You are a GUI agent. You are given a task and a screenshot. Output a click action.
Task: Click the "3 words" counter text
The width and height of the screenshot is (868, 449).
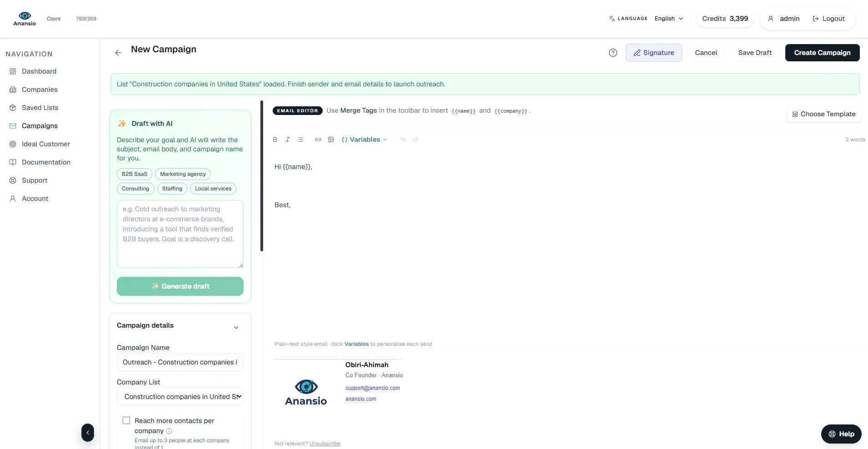click(855, 140)
